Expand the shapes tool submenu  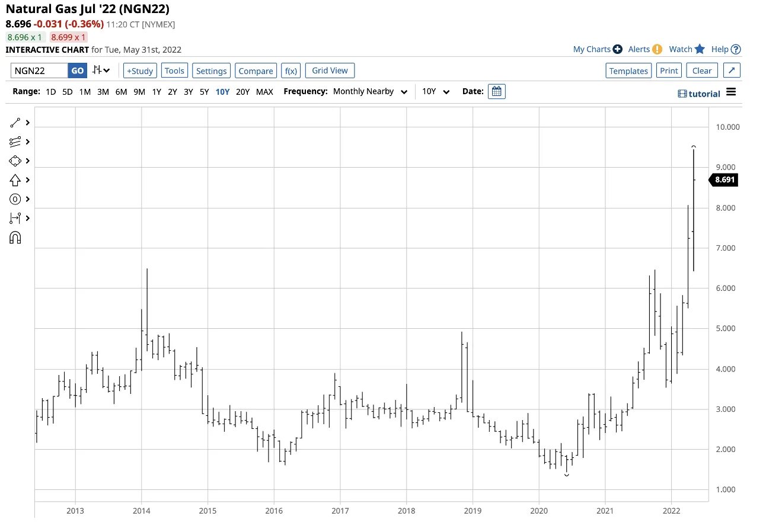[27, 161]
